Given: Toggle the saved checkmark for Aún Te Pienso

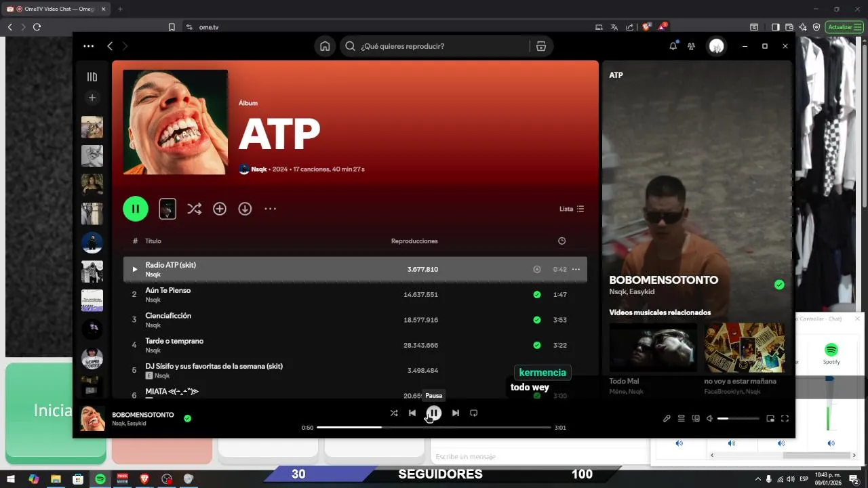Looking at the screenshot, I should 537,294.
